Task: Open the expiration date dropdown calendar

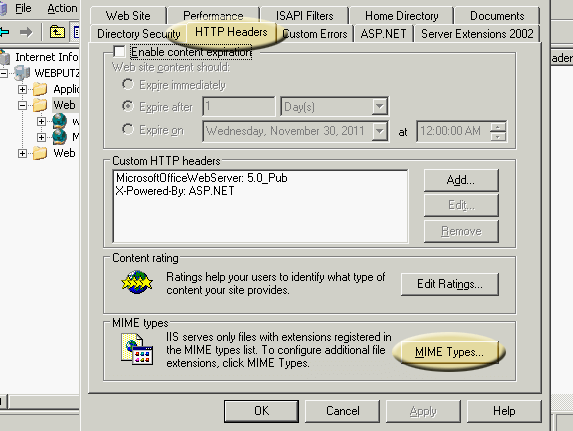Action: 380,131
